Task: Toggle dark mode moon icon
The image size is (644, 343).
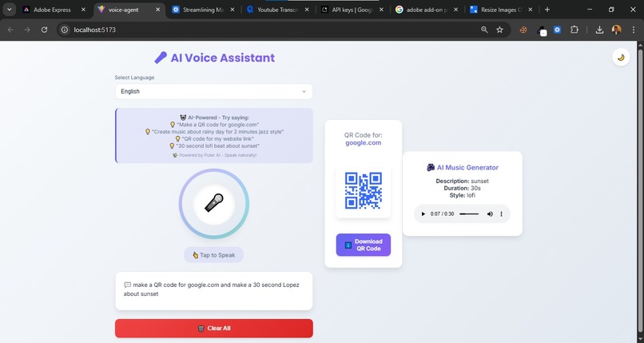Action: tap(621, 57)
